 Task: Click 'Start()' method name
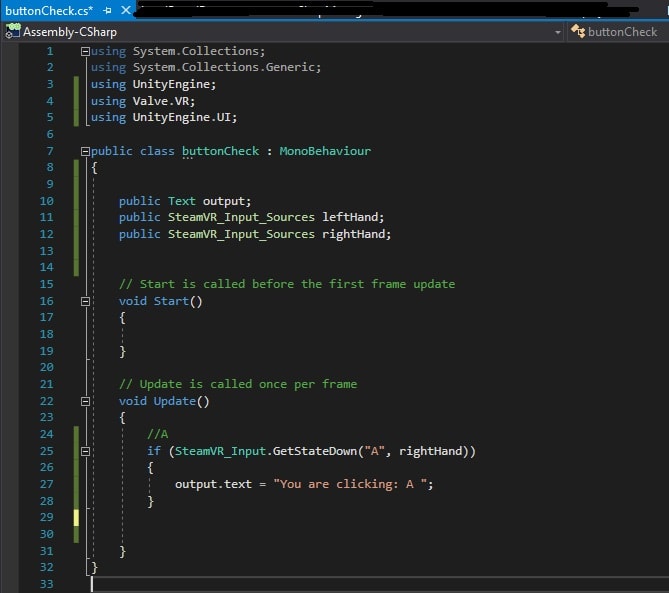coord(178,301)
